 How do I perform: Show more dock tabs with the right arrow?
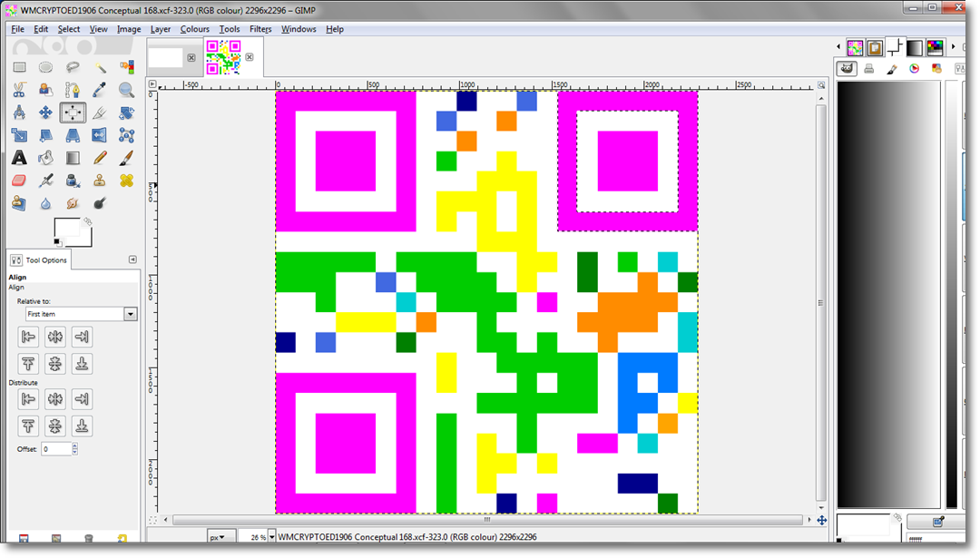pyautogui.click(x=953, y=47)
